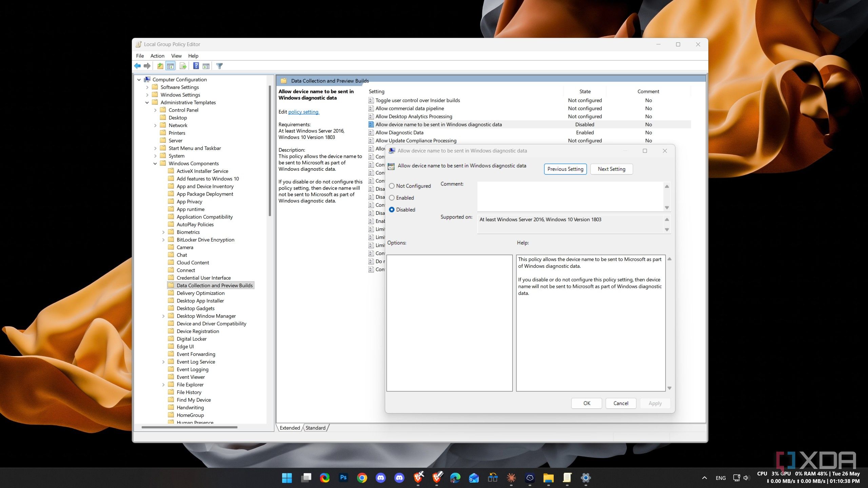868x488 pixels.
Task: Click the Filter funnel icon in the toolbar
Action: point(220,66)
